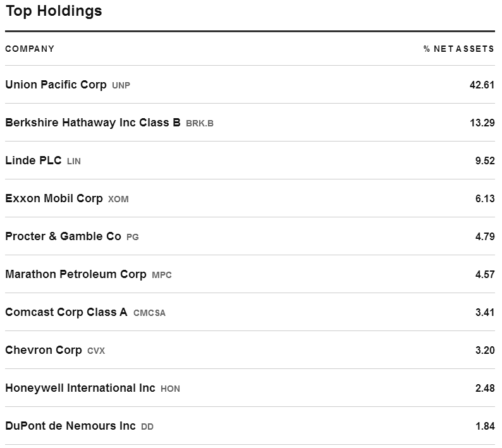
Task: Select the HON ticker symbol
Action: click(x=170, y=389)
